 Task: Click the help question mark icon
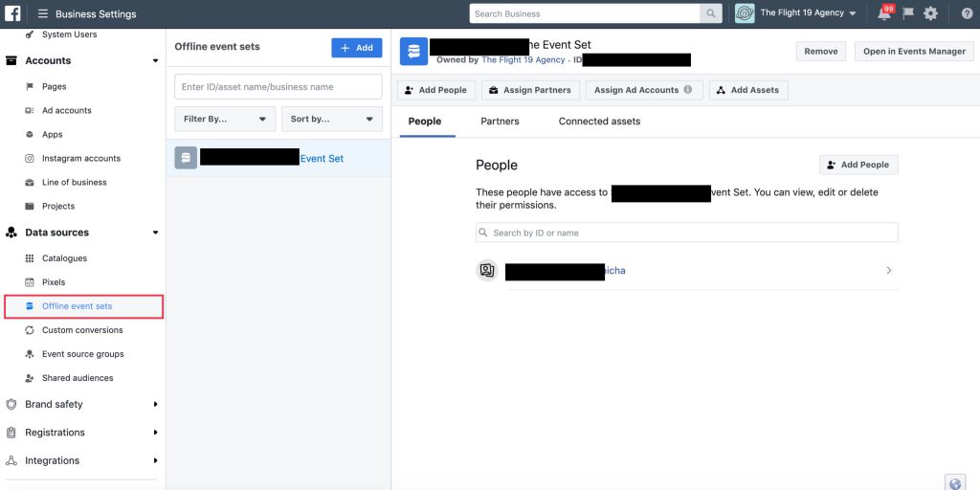[x=966, y=13]
